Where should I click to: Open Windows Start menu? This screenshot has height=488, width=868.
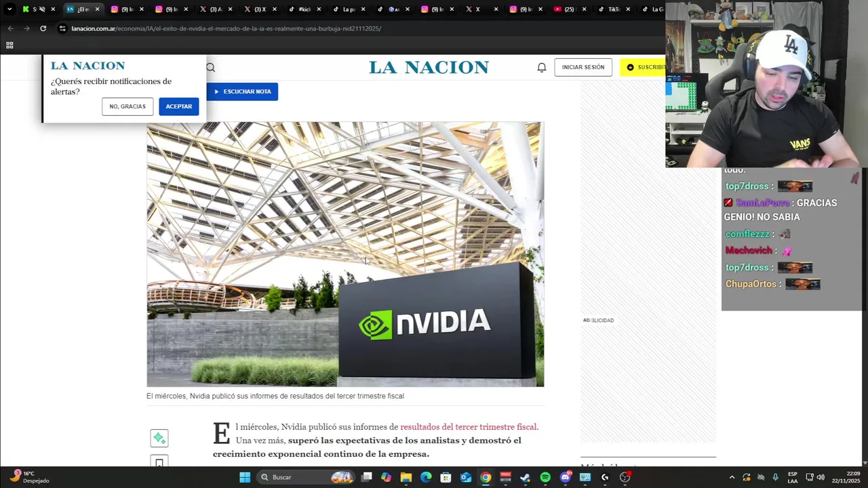pyautogui.click(x=245, y=477)
